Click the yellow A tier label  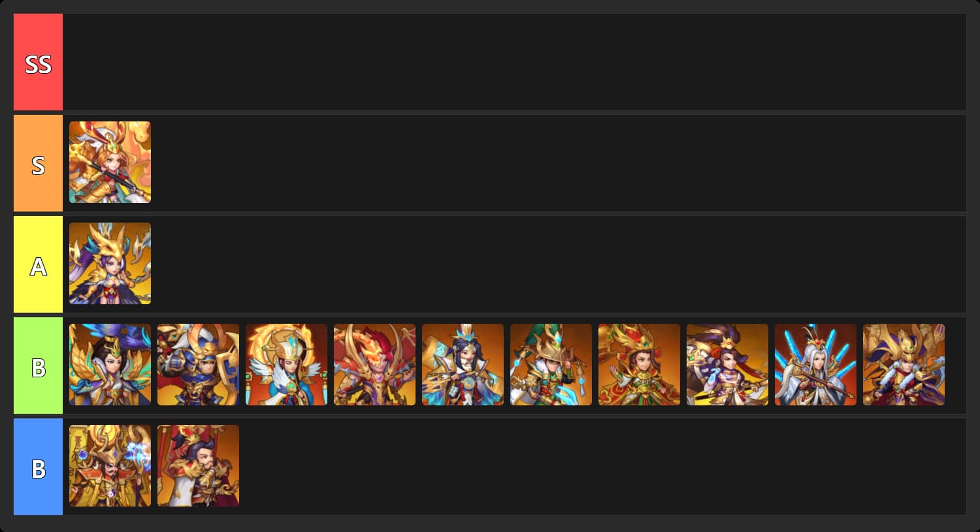pyautogui.click(x=38, y=264)
